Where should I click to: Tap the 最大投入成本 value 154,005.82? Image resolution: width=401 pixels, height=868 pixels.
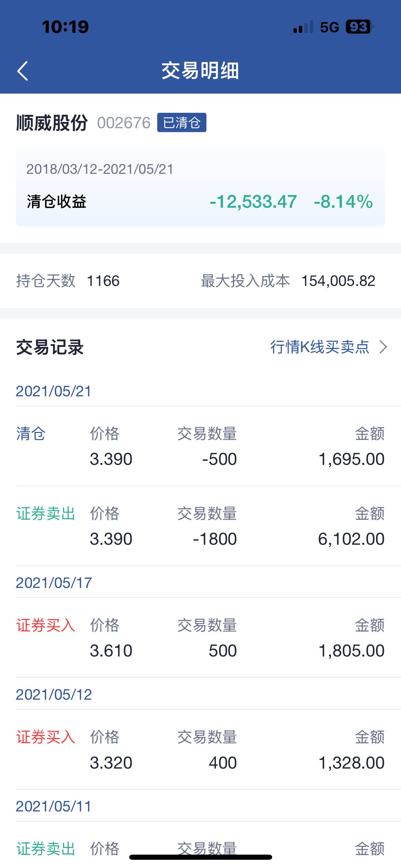[338, 281]
